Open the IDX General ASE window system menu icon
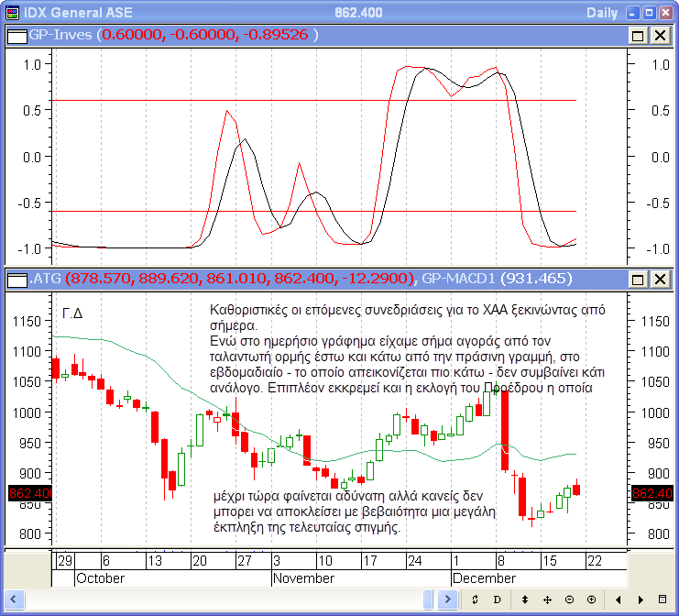The width and height of the screenshot is (679, 616). point(11,13)
